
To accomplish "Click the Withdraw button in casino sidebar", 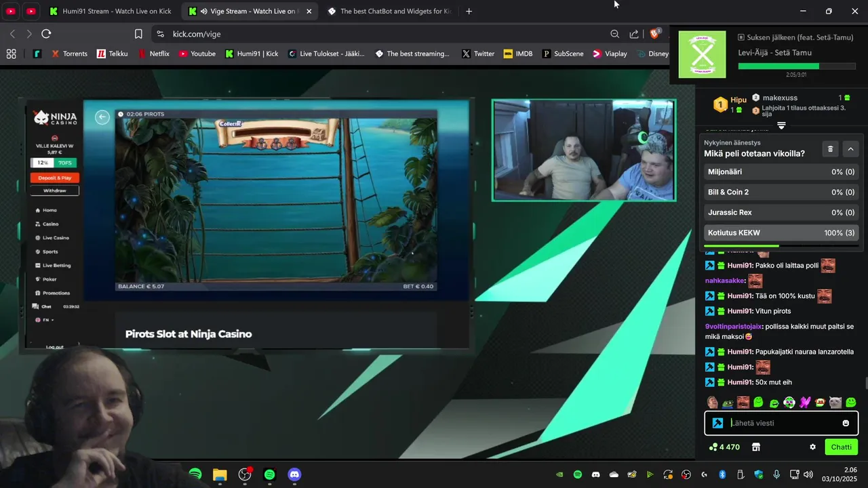I will pos(54,190).
